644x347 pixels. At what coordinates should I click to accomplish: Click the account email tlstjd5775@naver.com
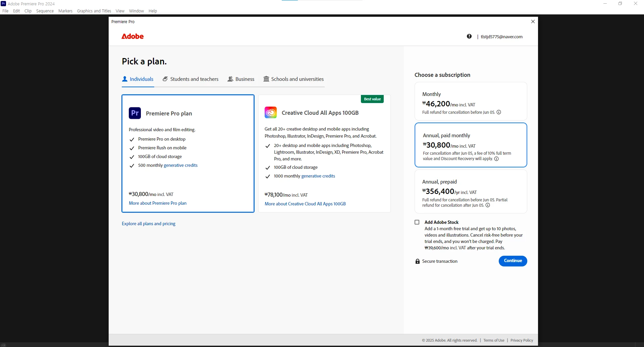click(501, 37)
